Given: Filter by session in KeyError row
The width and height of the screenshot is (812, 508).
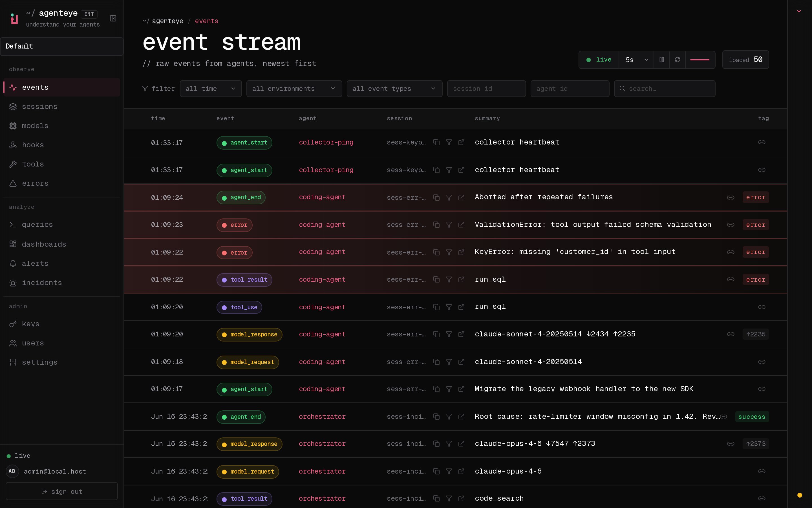Looking at the screenshot, I should pyautogui.click(x=449, y=252).
